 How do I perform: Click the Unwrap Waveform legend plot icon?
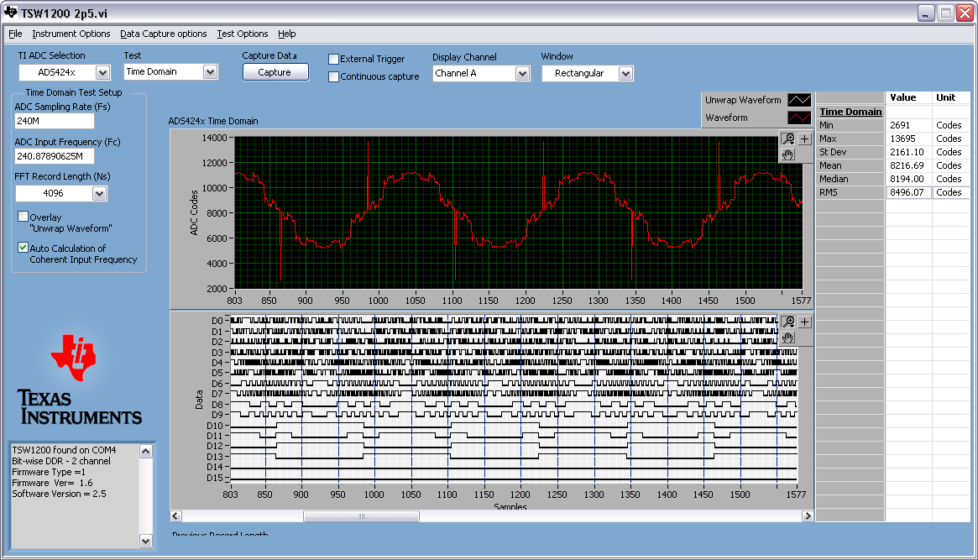[x=799, y=100]
